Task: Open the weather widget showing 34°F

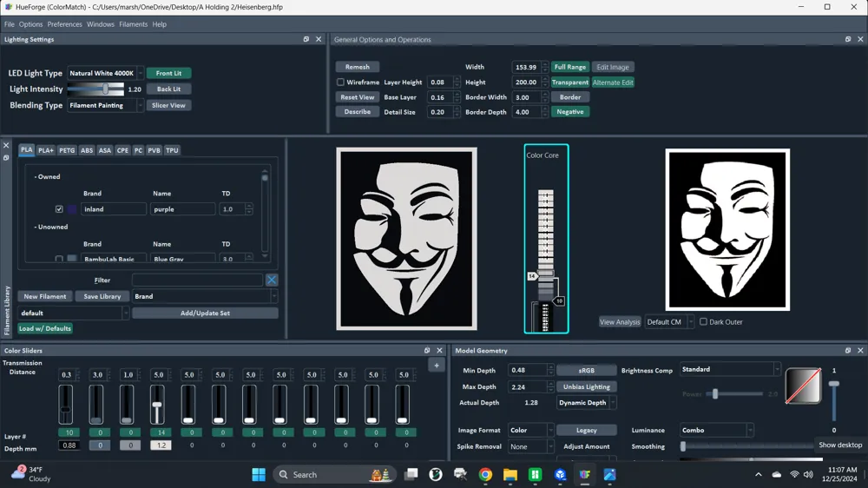Action: pos(31,474)
